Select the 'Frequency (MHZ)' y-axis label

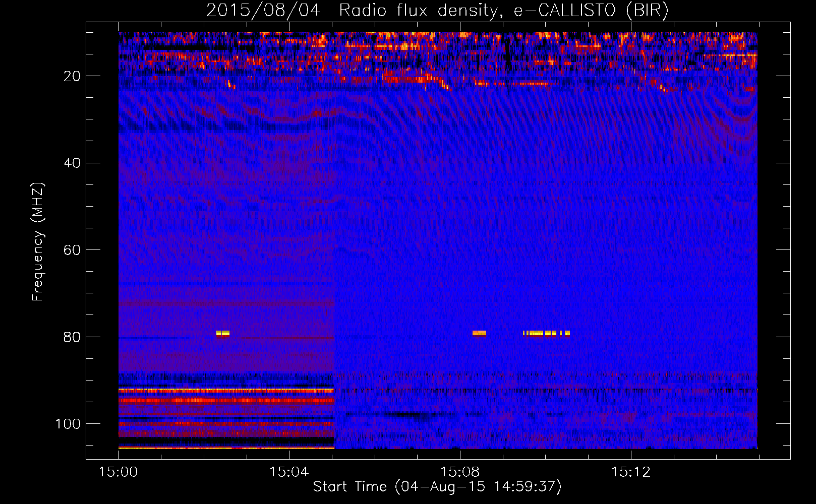(38, 241)
